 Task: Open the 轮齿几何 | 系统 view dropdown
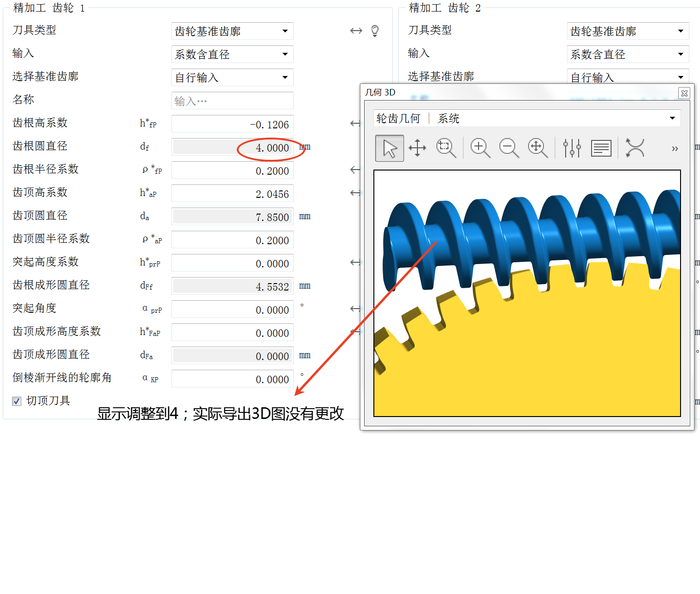527,118
